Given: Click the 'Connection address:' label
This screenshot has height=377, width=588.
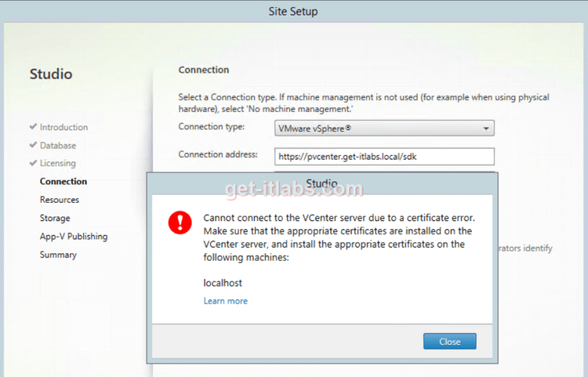Looking at the screenshot, I should [x=218, y=155].
